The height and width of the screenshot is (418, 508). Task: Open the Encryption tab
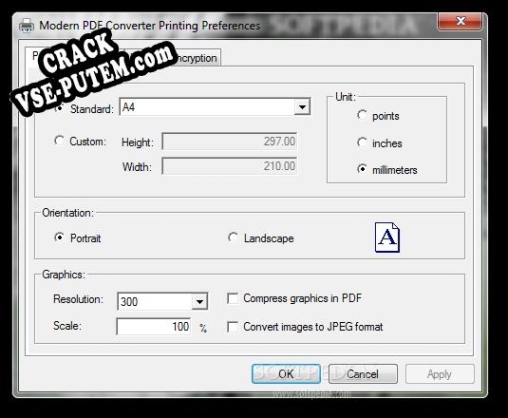pyautogui.click(x=197, y=58)
